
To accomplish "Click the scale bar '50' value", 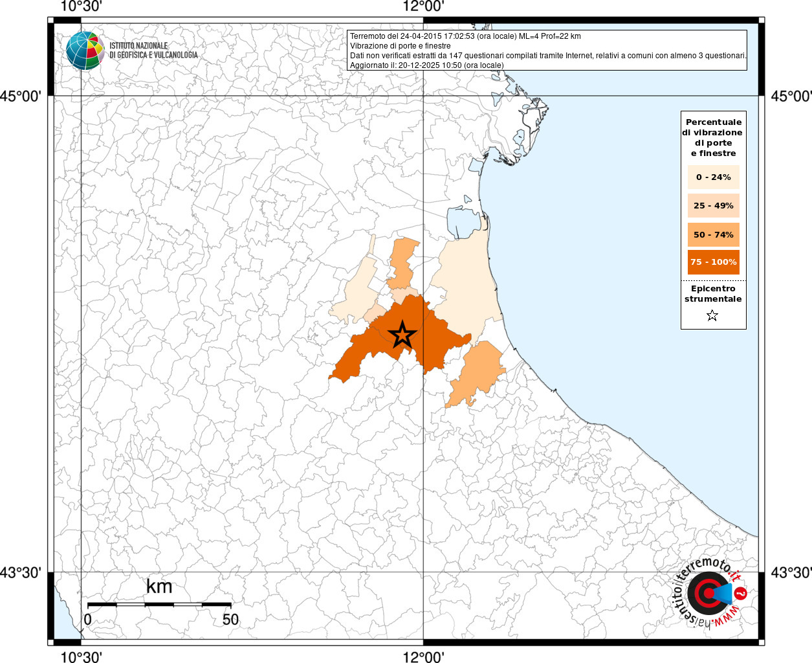I will pyautogui.click(x=230, y=619).
